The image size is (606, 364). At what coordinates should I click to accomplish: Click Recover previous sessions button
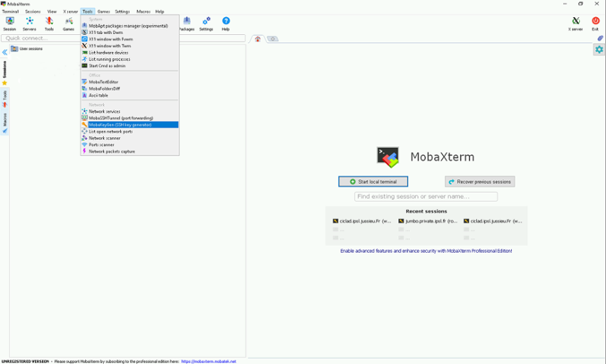pyautogui.click(x=480, y=182)
